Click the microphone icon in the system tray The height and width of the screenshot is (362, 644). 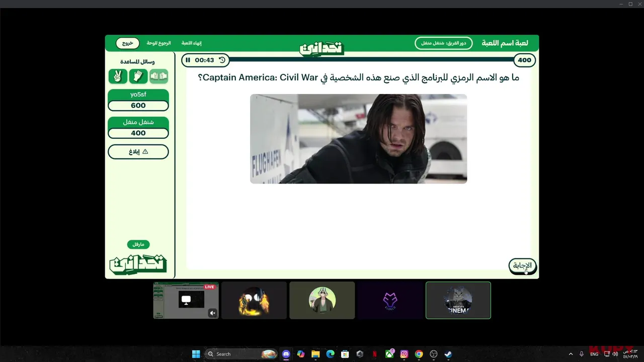(582, 354)
